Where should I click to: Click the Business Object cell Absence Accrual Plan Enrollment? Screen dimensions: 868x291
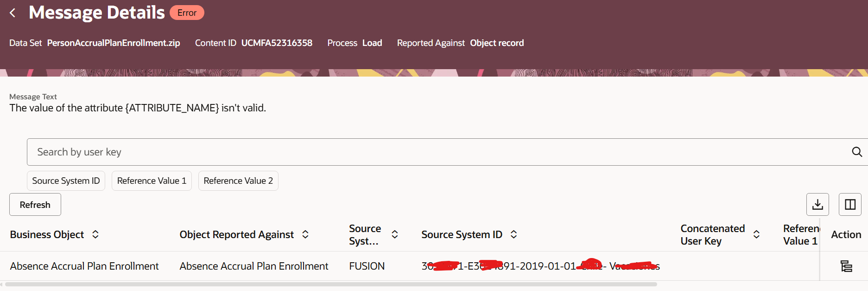click(84, 266)
